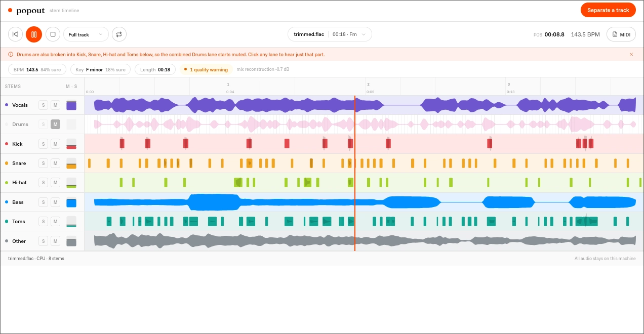The width and height of the screenshot is (644, 334).
Task: Solo the Kick stem
Action: [44, 144]
